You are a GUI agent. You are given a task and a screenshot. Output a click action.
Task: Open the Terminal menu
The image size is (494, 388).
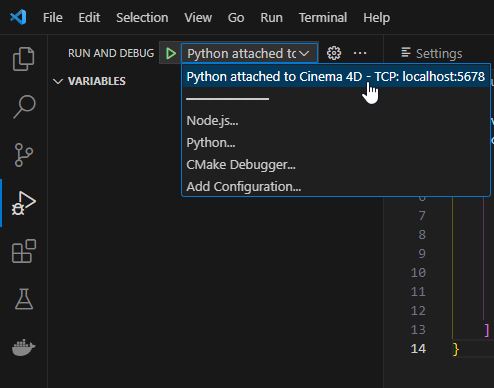(x=323, y=18)
